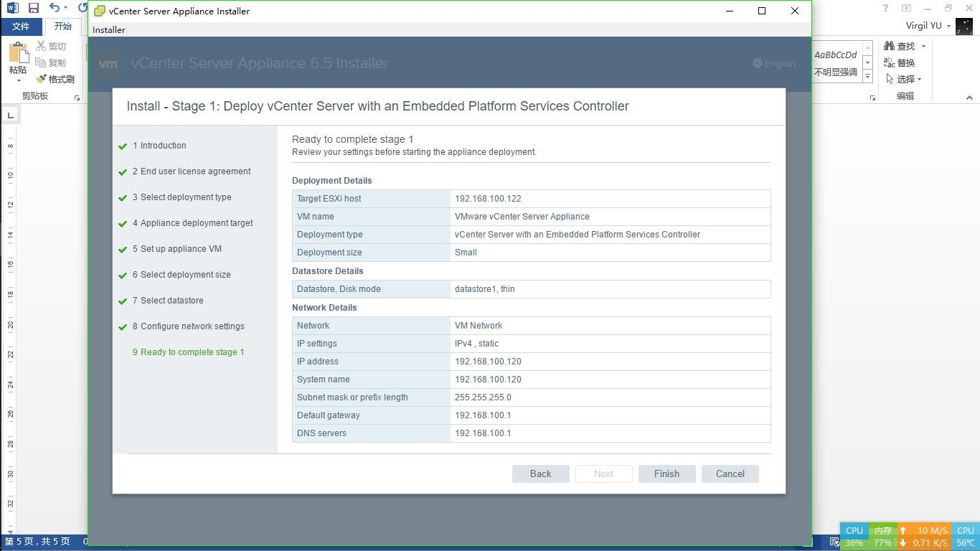
Task: Click the Cut (剪切) scissors icon
Action: (x=41, y=46)
